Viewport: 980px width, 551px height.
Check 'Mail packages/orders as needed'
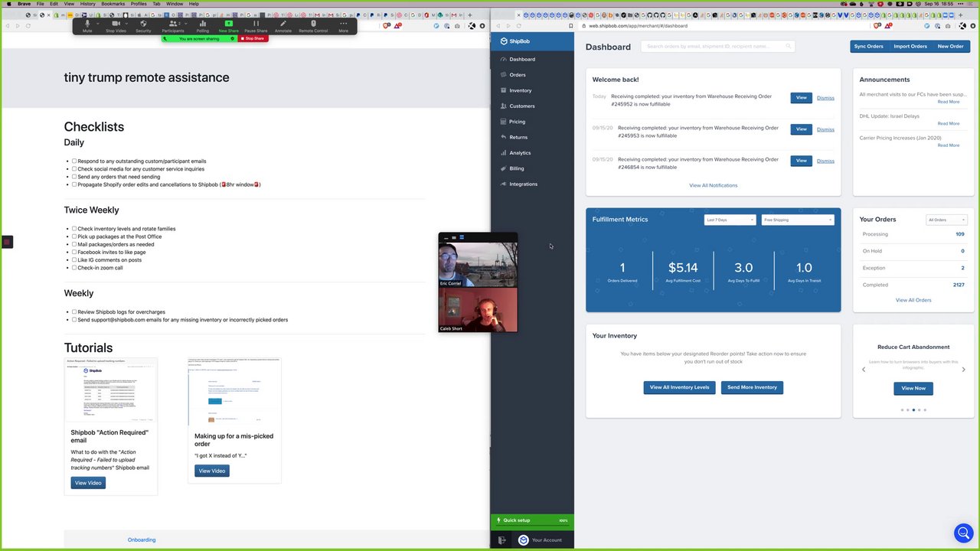click(x=74, y=244)
